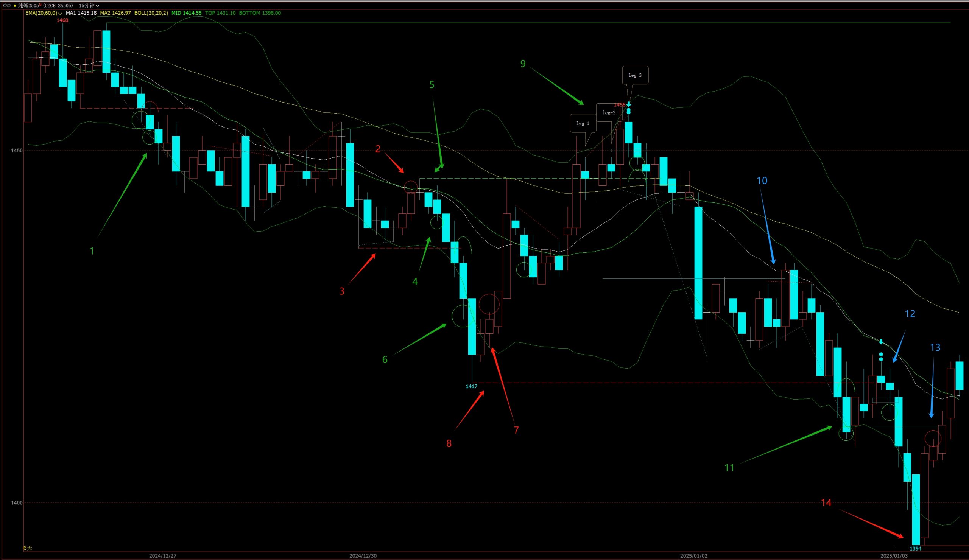Screen dimensions: 969x560
Task: Open the 15分钟 timeframe dropdown
Action: point(89,5)
